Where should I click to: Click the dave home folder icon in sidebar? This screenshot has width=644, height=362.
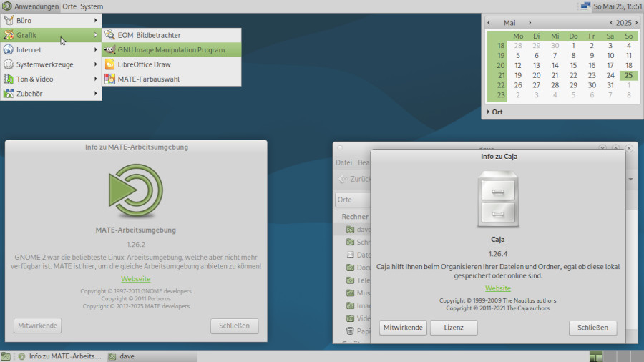point(350,230)
